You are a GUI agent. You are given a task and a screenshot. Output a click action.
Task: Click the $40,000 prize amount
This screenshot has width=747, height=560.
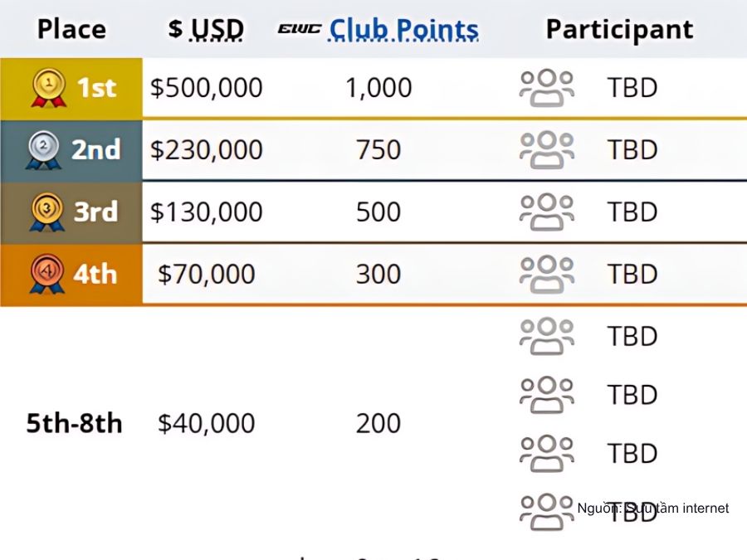point(207,423)
